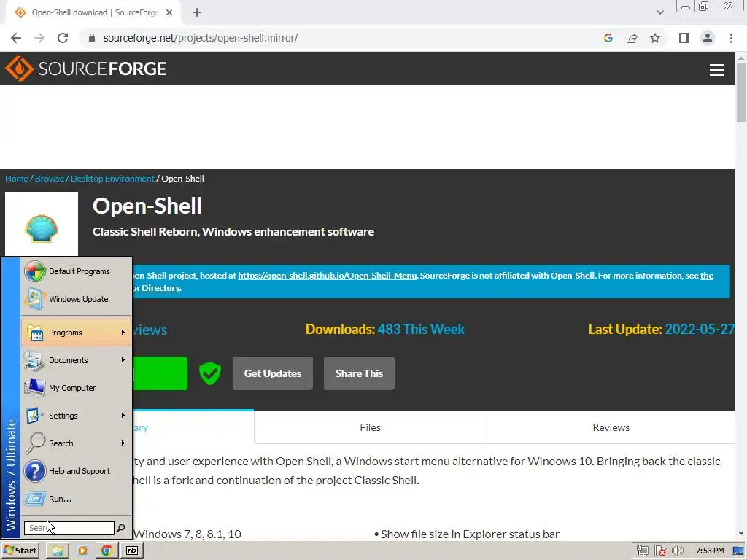Click the Desktop Environment breadcrumb link
Viewport: 747px width, 560px height.
click(x=112, y=179)
